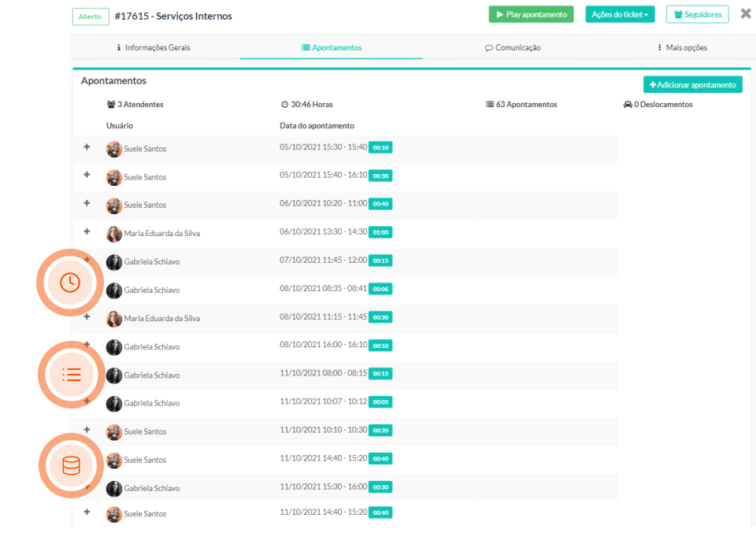This screenshot has width=756, height=551.
Task: Click the 00:10 badge on 05/10/2021 15:30 row
Action: pos(380,147)
